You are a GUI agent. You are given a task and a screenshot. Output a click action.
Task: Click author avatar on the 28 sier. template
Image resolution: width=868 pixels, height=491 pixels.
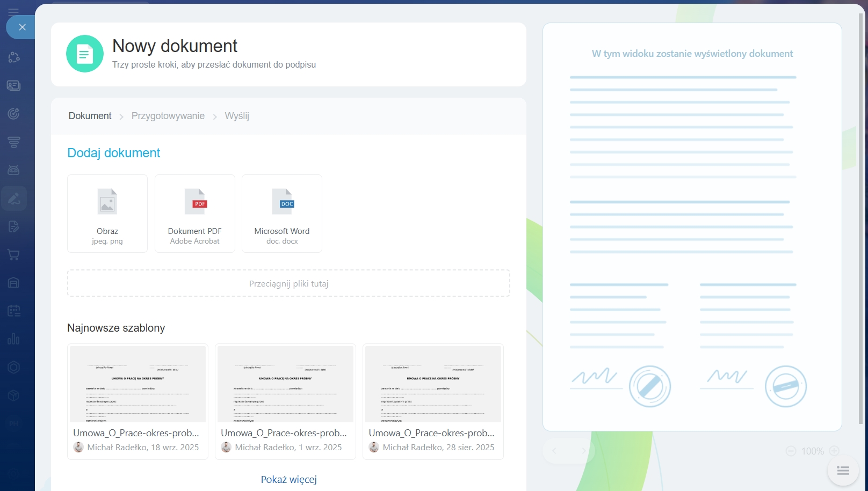pyautogui.click(x=374, y=447)
